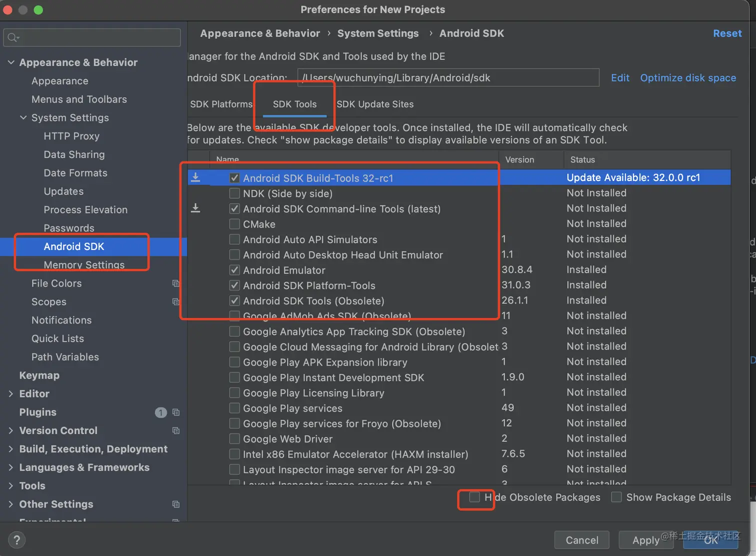Click the project-level icon next to Plugins
756x556 pixels.
[176, 412]
